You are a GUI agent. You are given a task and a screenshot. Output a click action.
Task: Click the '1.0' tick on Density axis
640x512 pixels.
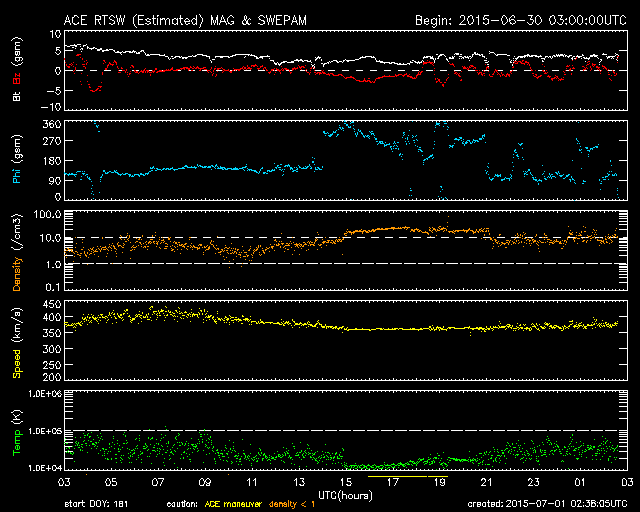coord(53,265)
